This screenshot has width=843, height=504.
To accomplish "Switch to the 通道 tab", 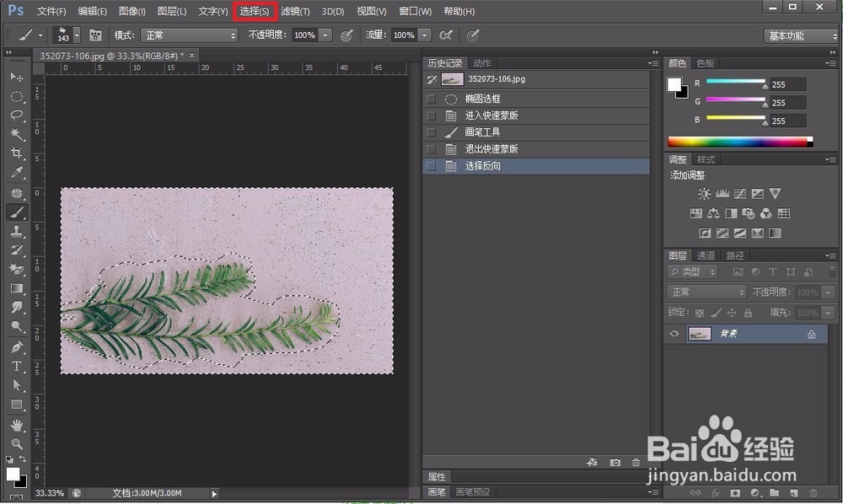I will pos(706,255).
